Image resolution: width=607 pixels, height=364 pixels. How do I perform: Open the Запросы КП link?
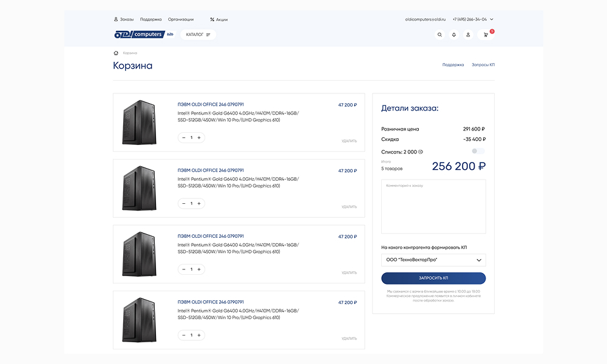pos(484,65)
